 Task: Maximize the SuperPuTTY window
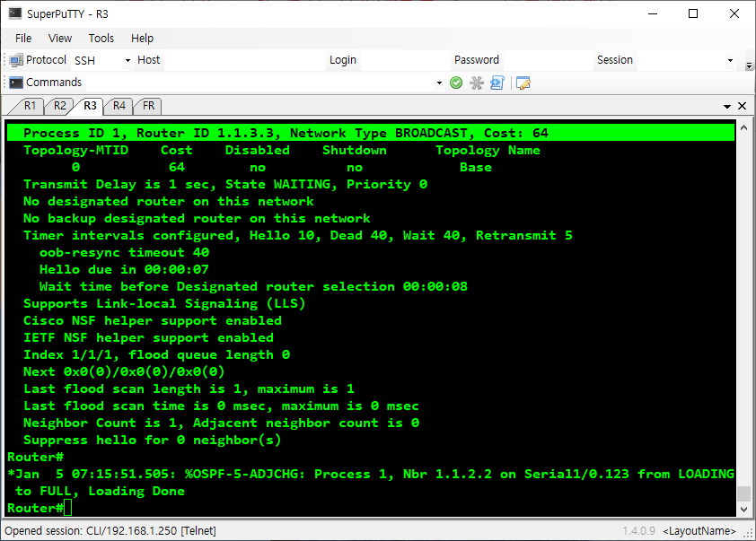pyautogui.click(x=693, y=13)
